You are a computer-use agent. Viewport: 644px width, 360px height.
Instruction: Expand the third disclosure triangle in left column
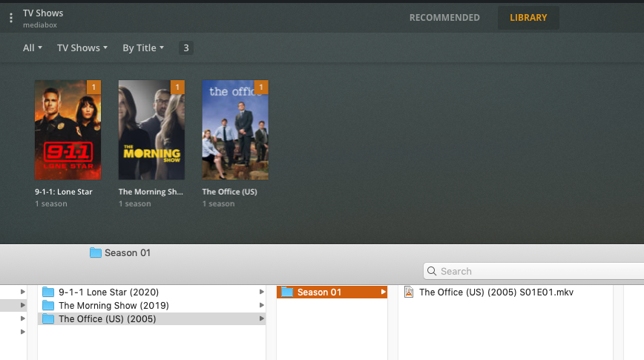point(23,318)
